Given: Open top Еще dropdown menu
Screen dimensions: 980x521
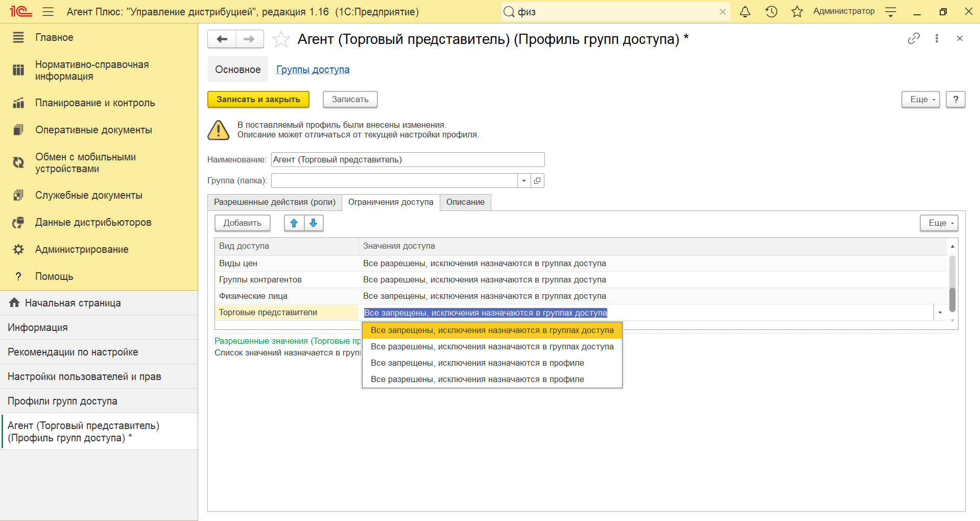Looking at the screenshot, I should point(921,100).
